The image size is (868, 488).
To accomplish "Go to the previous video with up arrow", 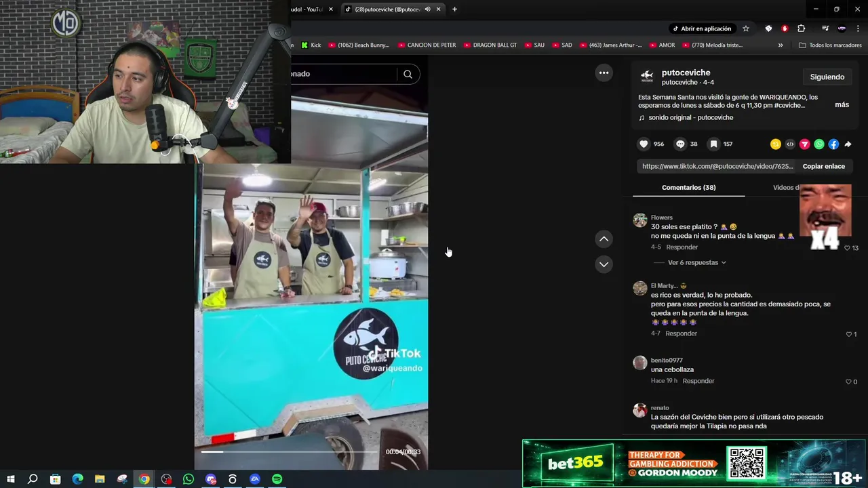I will point(604,239).
